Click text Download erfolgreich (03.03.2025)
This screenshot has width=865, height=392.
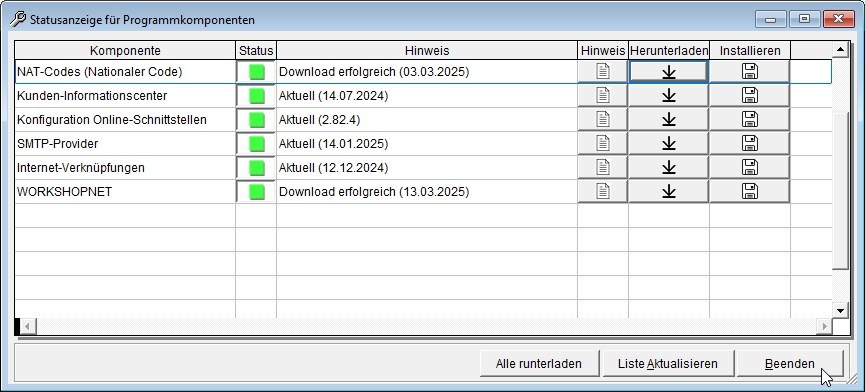(374, 72)
